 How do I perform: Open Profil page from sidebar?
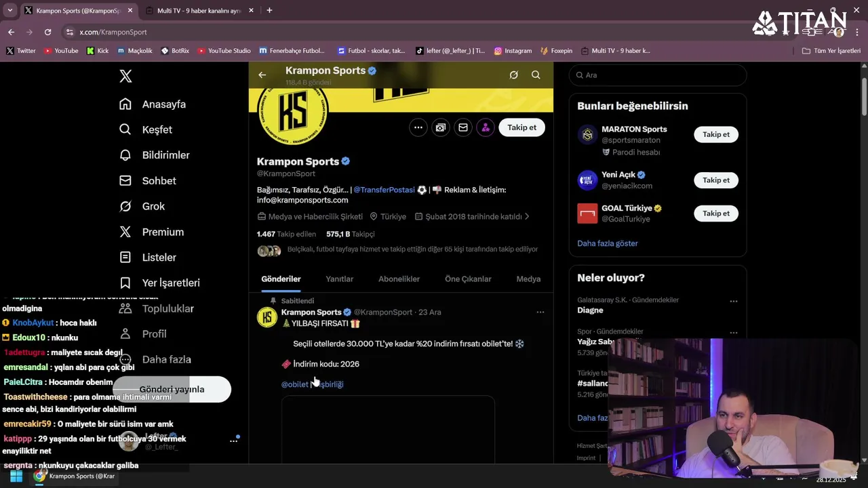click(x=143, y=333)
